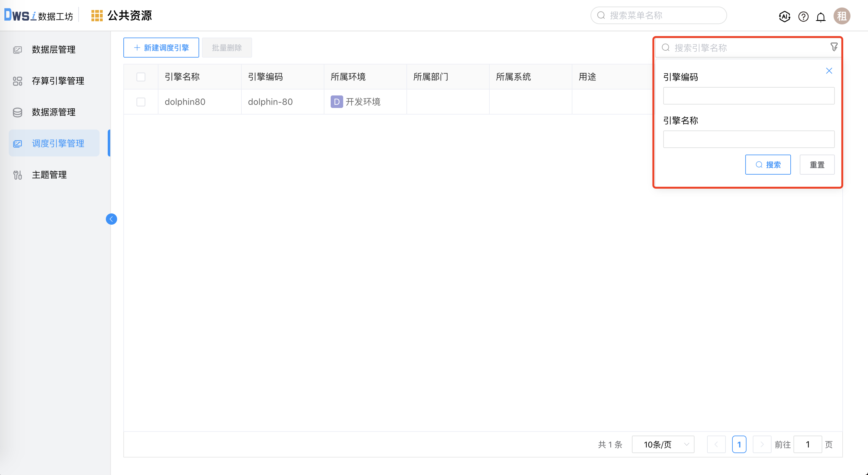Check the dolphin80 row checkbox
868x475 pixels.
coord(141,102)
